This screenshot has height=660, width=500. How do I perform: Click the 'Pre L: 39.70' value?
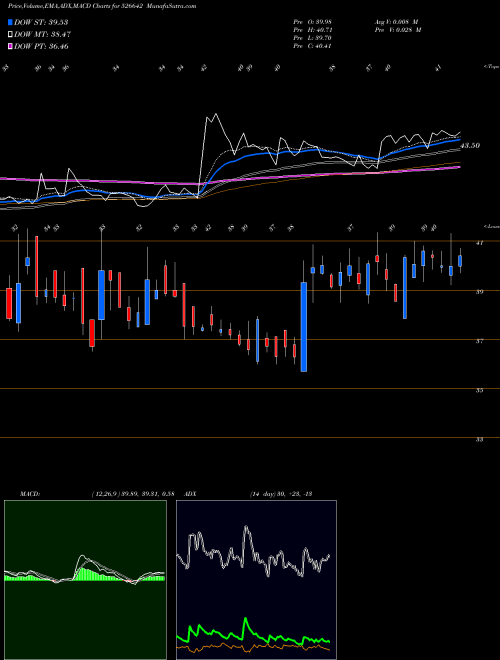312,38
